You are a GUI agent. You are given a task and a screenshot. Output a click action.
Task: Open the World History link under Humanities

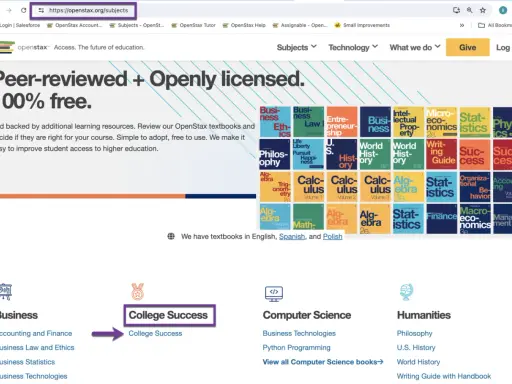click(418, 362)
